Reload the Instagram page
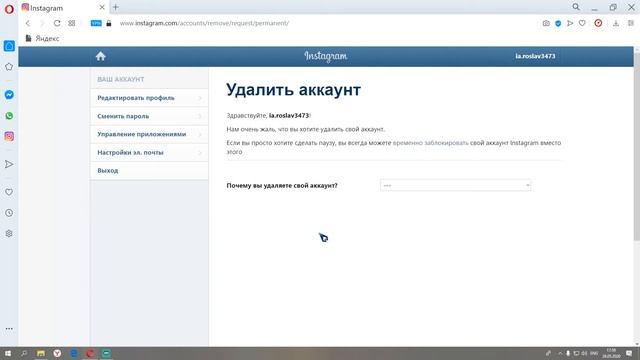 click(57, 23)
